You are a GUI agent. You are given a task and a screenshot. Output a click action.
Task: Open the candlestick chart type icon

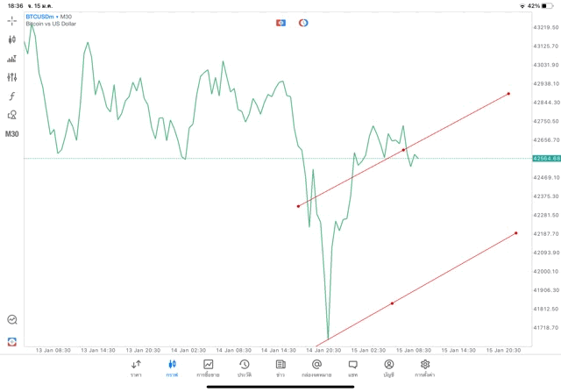coord(12,39)
